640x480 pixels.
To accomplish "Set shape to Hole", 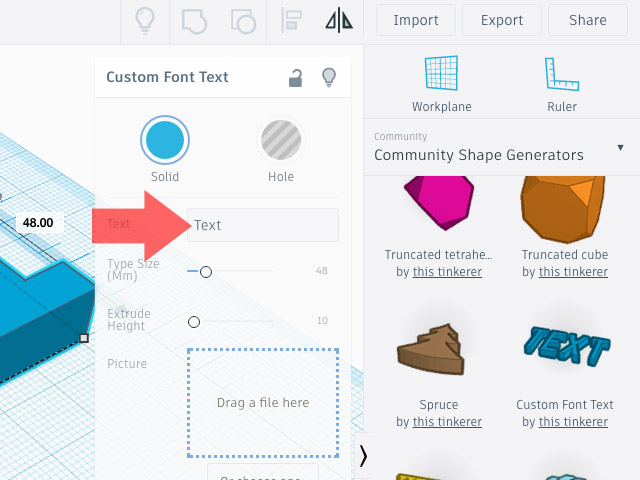I will (281, 141).
